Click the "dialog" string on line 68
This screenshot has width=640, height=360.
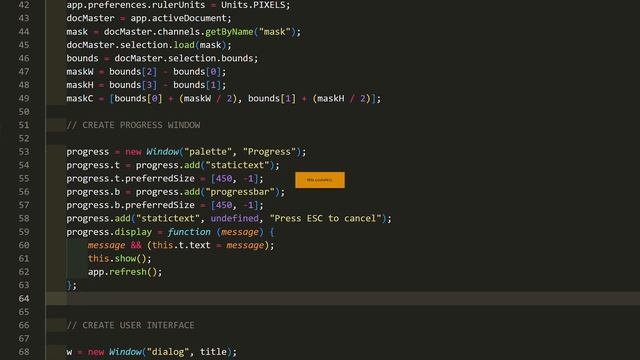tap(168, 351)
